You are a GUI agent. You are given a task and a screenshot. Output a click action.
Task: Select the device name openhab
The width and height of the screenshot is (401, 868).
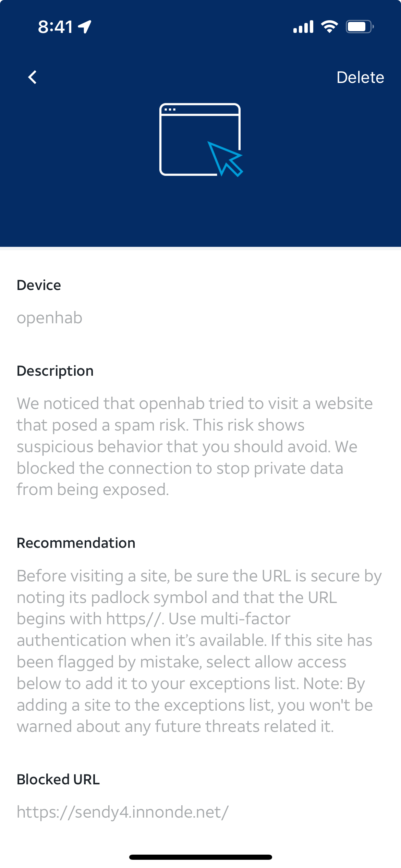(x=50, y=318)
